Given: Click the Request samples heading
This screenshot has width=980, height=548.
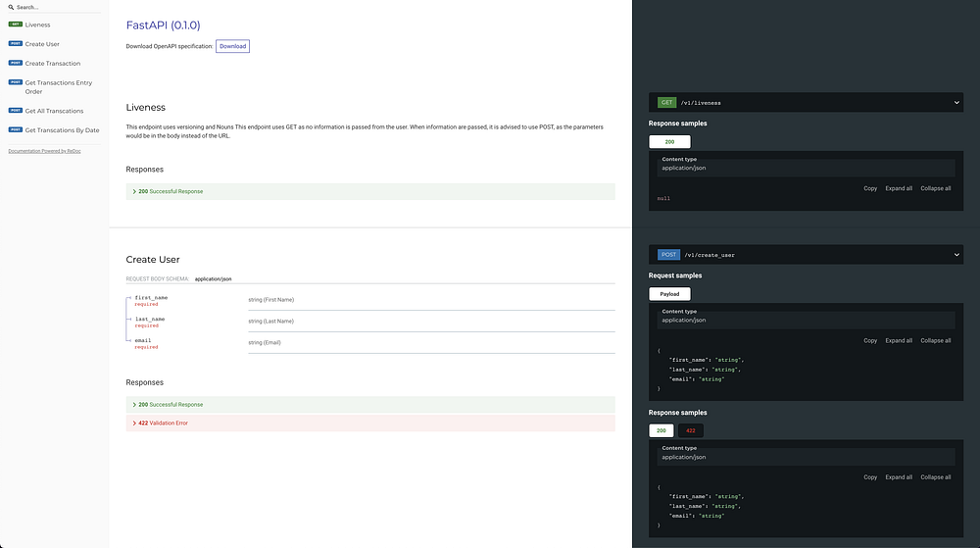Looking at the screenshot, I should tap(675, 275).
